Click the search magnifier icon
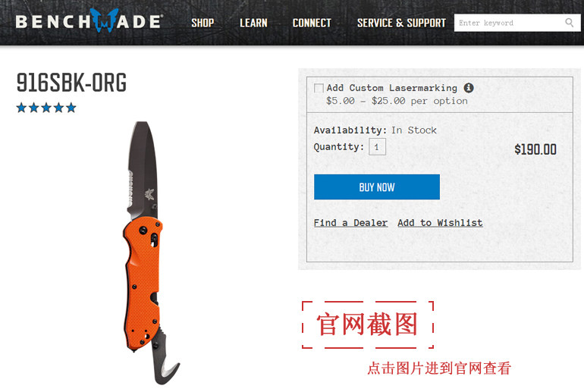The height and width of the screenshot is (392, 584). pyautogui.click(x=569, y=23)
